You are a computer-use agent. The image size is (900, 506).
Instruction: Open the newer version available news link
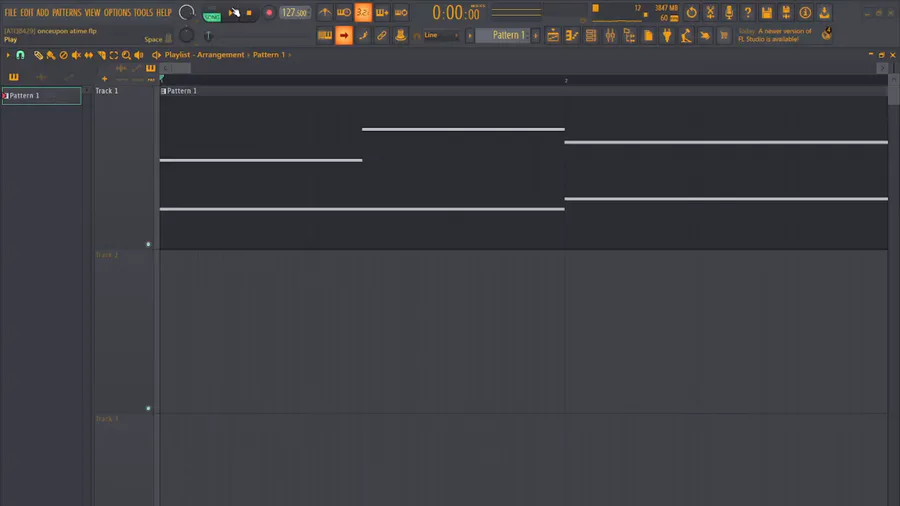775,35
